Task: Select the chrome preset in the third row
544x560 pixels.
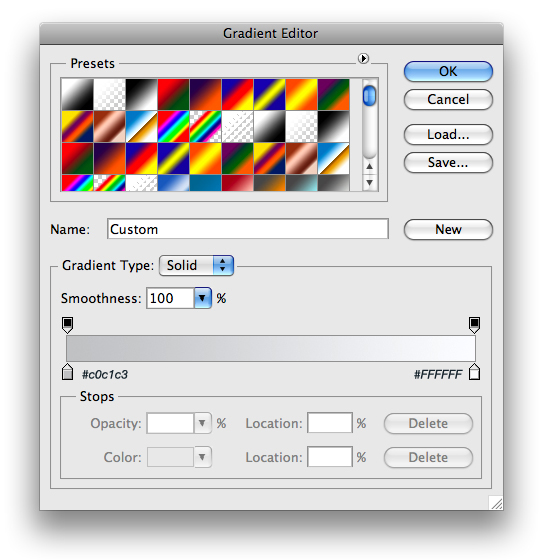Action: coord(333,159)
